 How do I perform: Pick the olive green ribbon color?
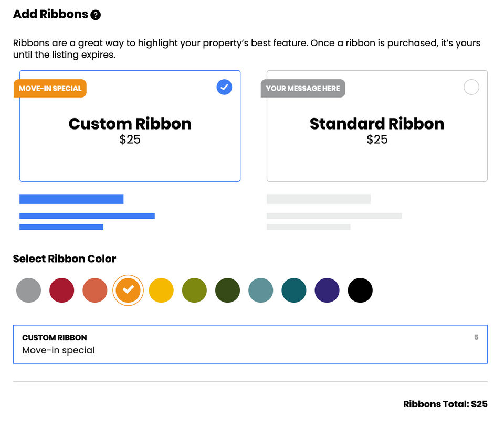pos(194,291)
